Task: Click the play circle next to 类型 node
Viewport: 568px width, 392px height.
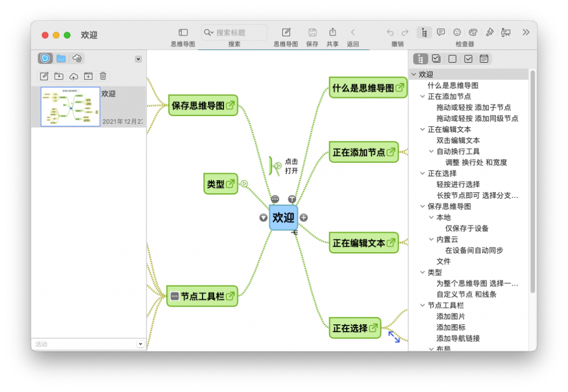Action: click(x=244, y=184)
